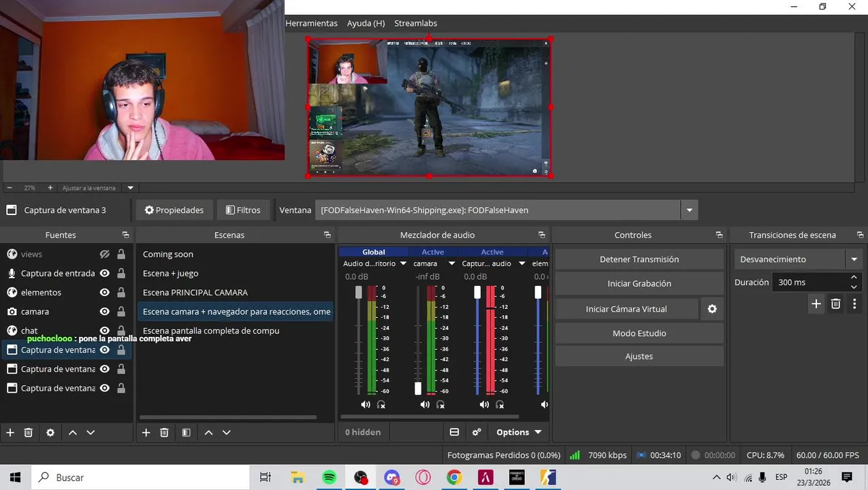Pop out the Transiciones de escena dock

[x=860, y=235]
